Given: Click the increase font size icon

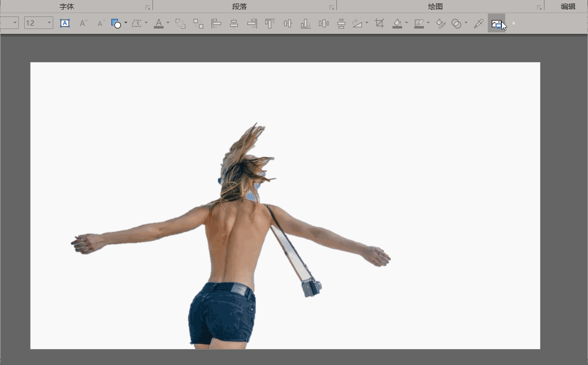Looking at the screenshot, I should (83, 23).
